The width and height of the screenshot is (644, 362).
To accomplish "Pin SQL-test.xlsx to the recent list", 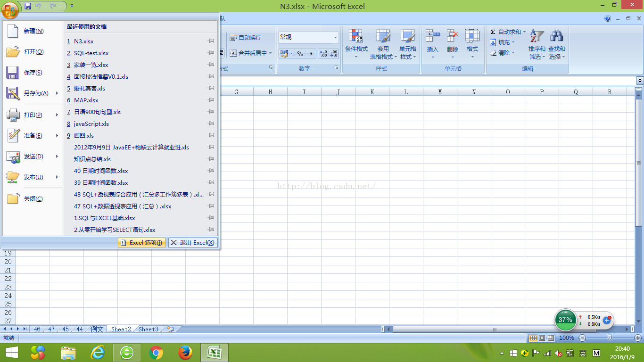I will pos(211,53).
